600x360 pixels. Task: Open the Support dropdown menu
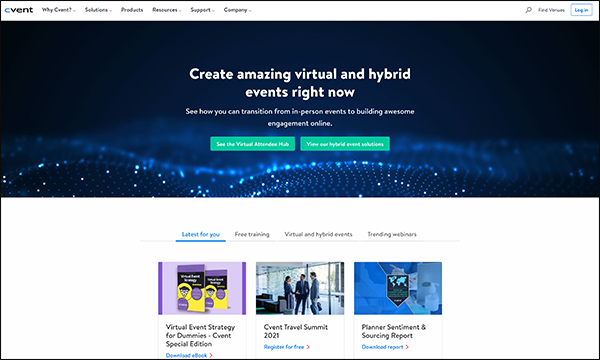coord(202,10)
